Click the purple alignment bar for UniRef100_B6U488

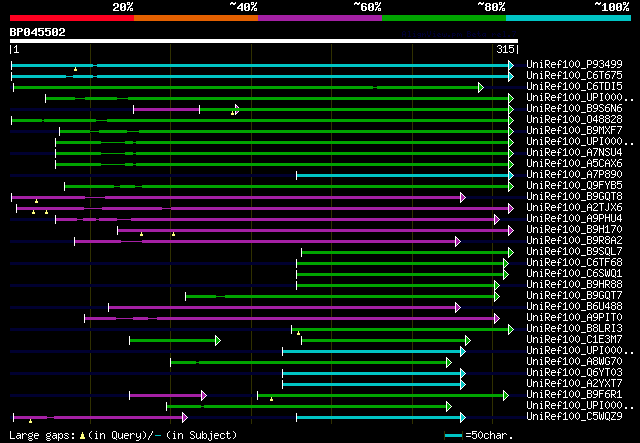(x=283, y=308)
